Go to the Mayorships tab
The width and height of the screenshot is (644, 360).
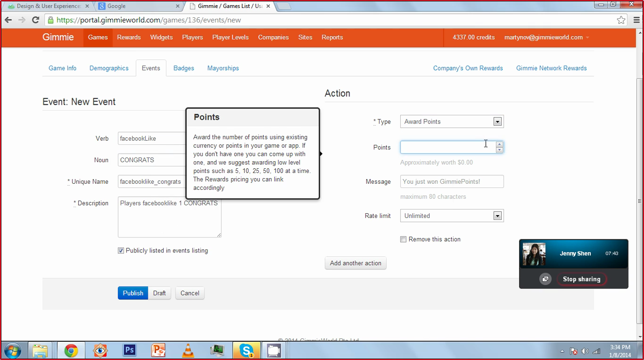click(x=223, y=68)
